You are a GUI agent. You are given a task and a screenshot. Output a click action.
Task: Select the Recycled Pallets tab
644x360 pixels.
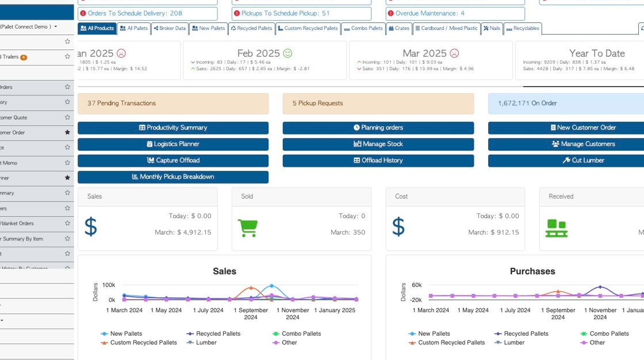pos(251,28)
